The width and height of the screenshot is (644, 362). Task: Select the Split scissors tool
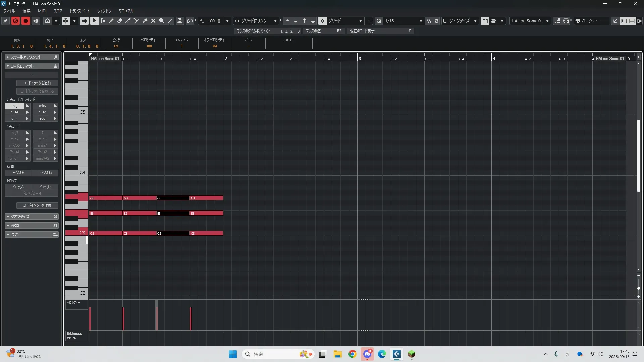tap(137, 21)
